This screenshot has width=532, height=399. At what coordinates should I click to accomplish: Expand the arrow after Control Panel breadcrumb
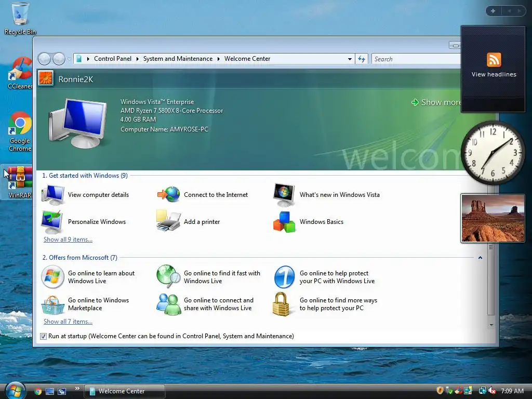(x=137, y=59)
